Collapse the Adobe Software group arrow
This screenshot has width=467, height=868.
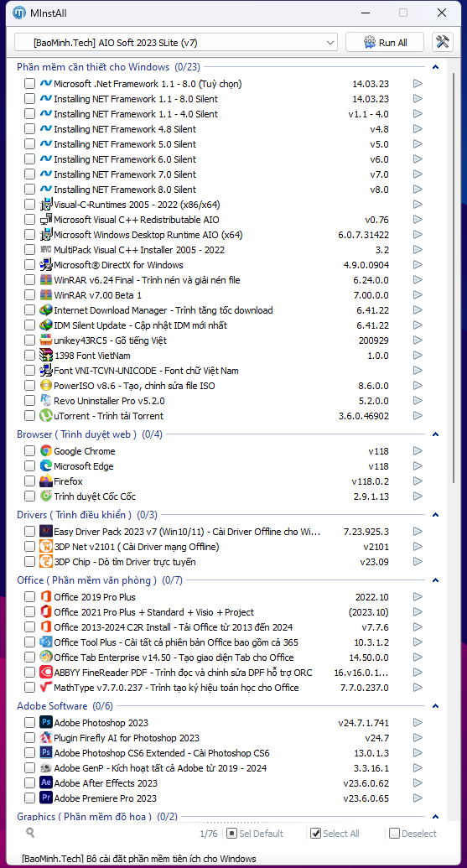(x=435, y=706)
